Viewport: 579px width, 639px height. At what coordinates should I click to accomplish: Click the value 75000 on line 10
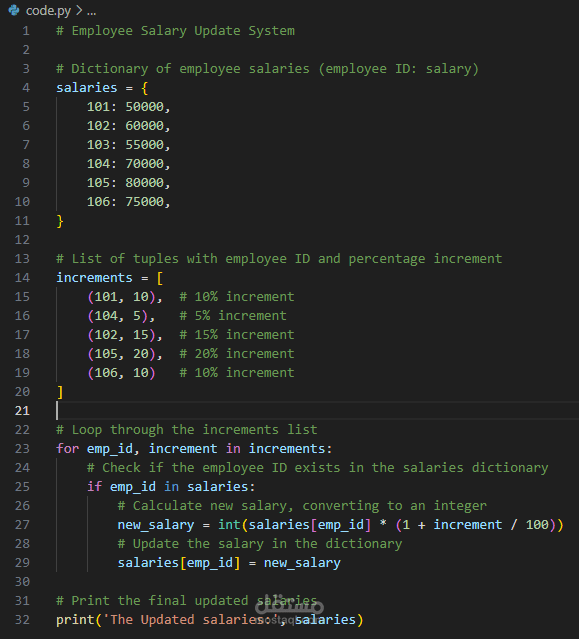144,202
